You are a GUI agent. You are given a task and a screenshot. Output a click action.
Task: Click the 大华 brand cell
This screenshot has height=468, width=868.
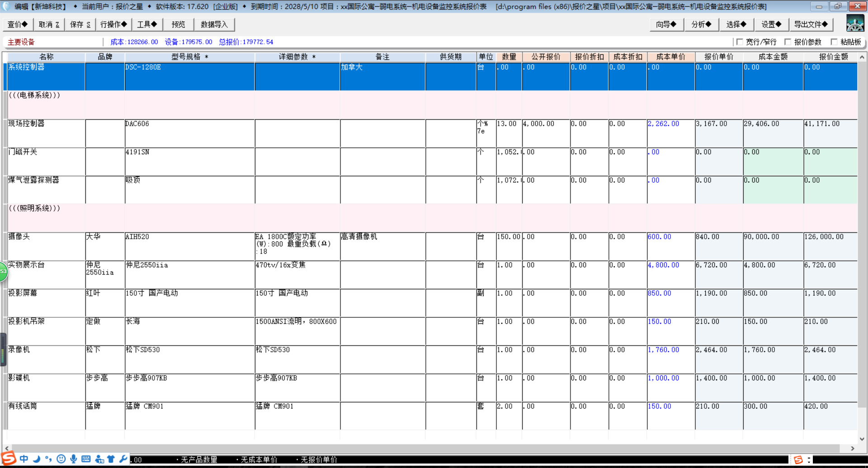105,246
